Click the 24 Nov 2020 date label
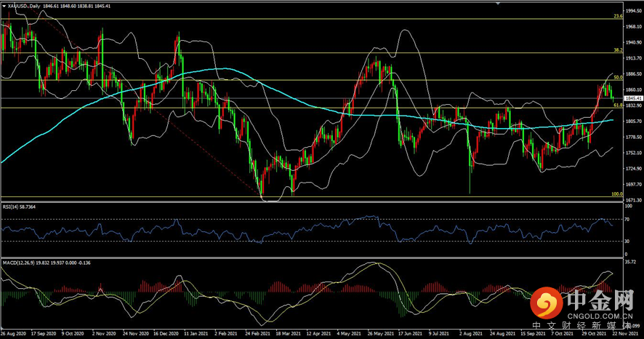Image resolution: width=644 pixels, height=339 pixels. tap(135, 334)
